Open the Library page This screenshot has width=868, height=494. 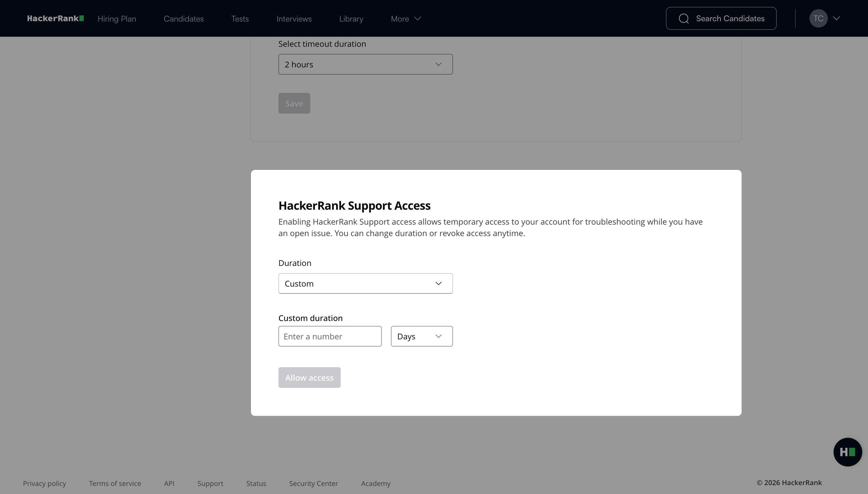[351, 19]
